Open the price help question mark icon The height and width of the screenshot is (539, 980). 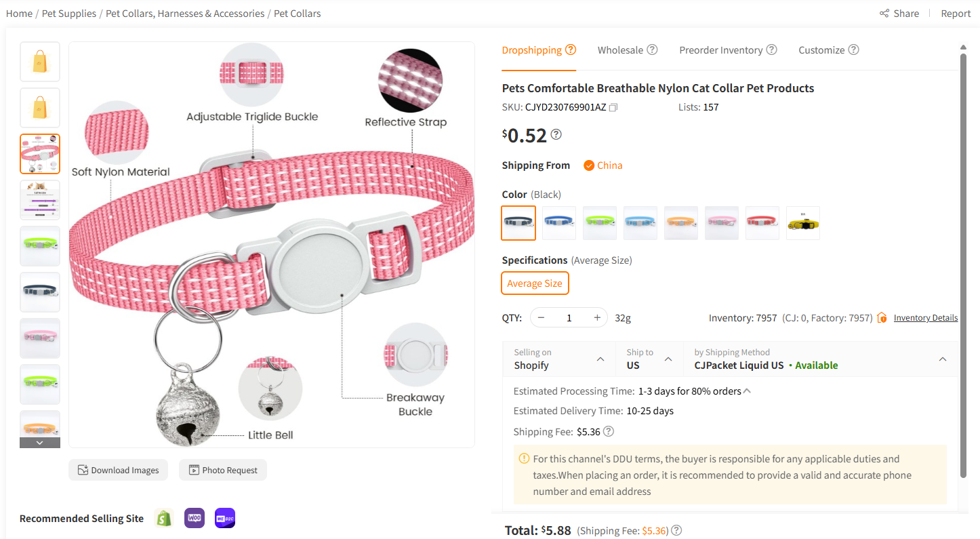point(556,134)
